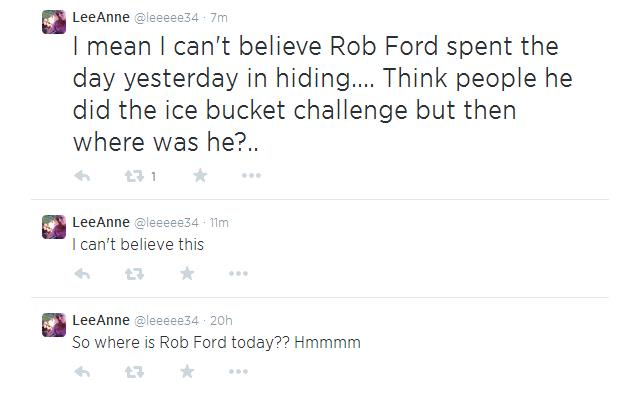Favorite the "I can't believe this" tweet
The height and width of the screenshot is (400, 636).
(x=187, y=274)
